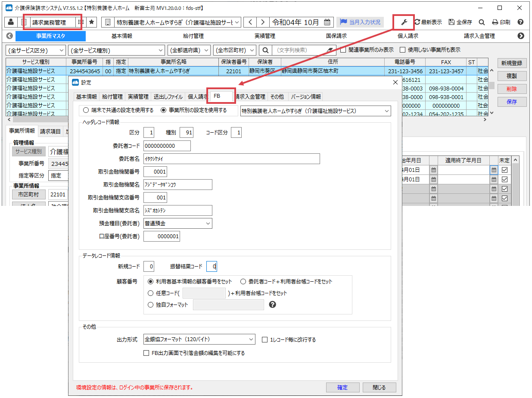Screen dimensions: 532x398
Task: Open settings using the wrench icon
Action: 403,22
